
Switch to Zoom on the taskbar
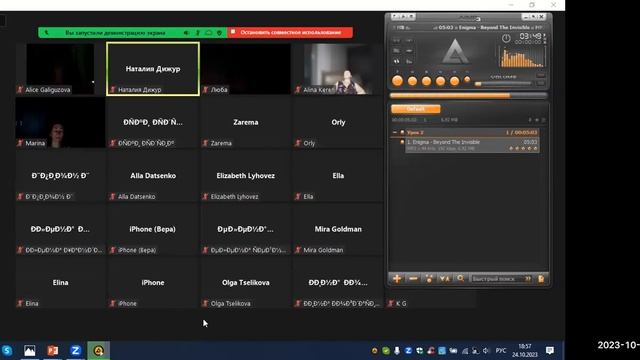tap(76, 351)
